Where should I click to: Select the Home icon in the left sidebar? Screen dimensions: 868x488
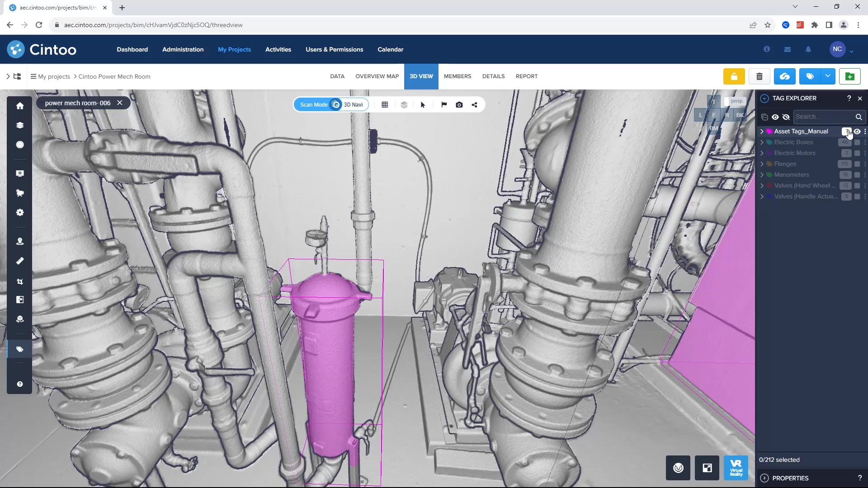click(20, 105)
